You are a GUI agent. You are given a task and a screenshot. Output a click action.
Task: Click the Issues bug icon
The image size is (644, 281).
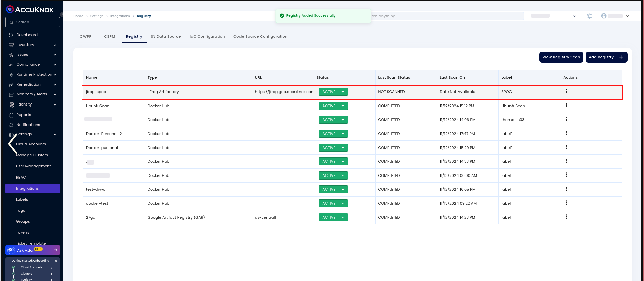pos(11,55)
